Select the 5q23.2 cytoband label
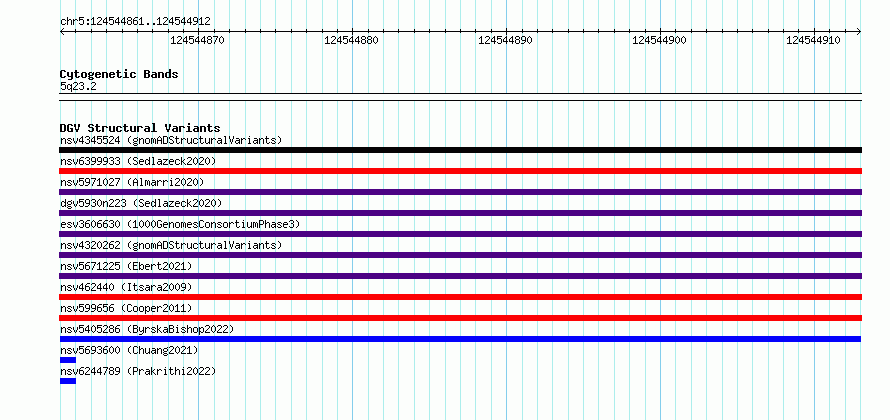 point(78,86)
